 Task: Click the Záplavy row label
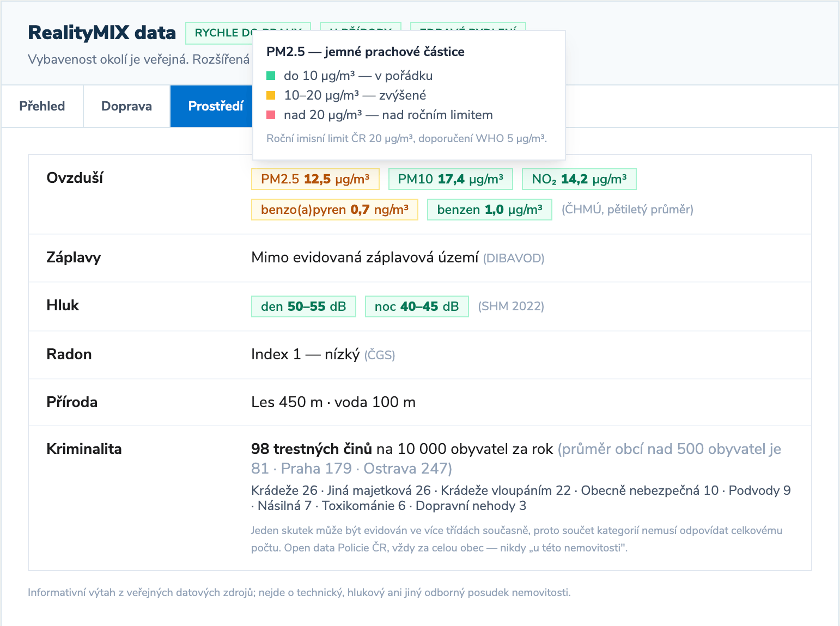click(74, 257)
